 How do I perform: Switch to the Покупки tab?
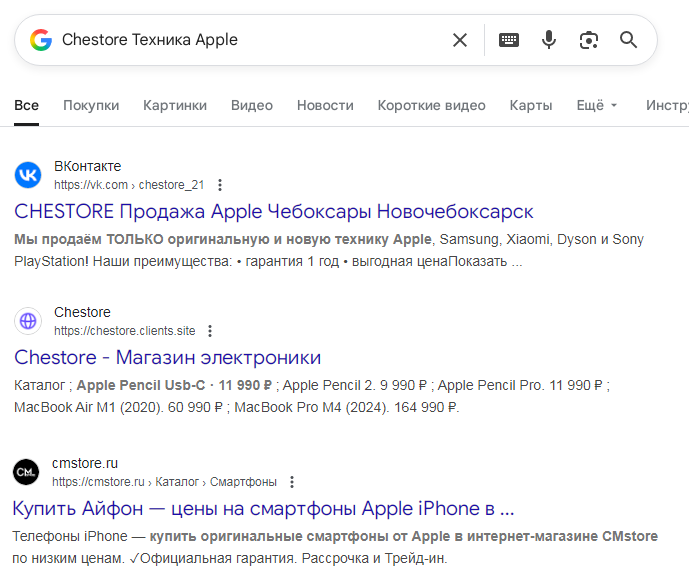[91, 105]
